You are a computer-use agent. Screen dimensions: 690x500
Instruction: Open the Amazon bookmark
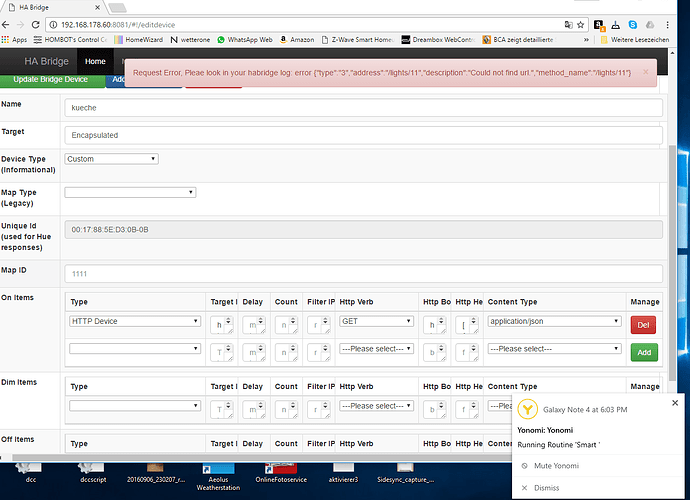click(x=297, y=40)
